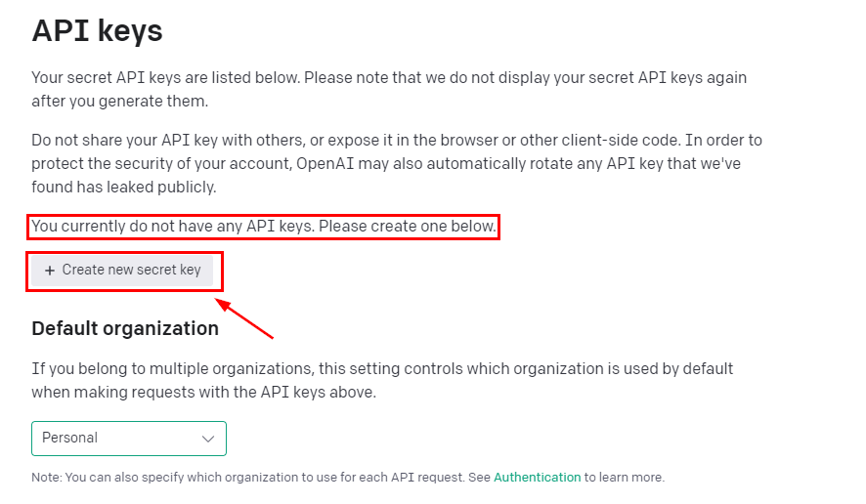The width and height of the screenshot is (866, 504).
Task: Click the "Note: You can also specify" footnote
Action: click(x=261, y=478)
